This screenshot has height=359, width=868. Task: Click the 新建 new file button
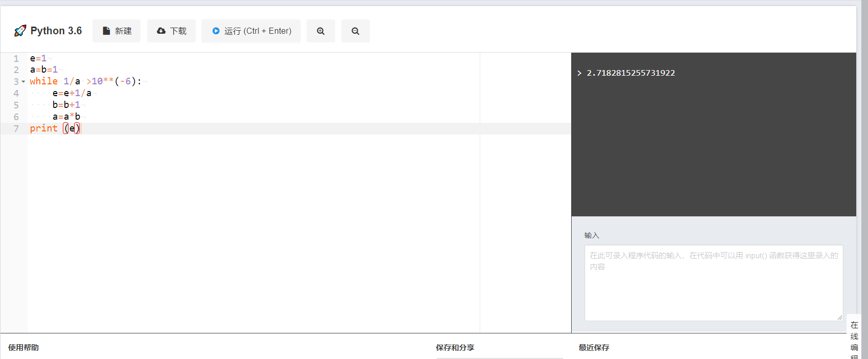tap(116, 31)
